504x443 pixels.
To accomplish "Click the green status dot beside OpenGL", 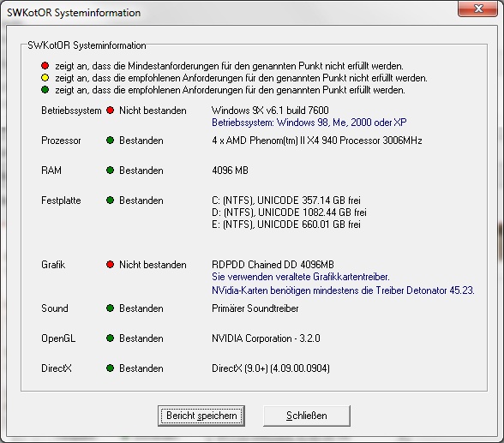I will pos(111,338).
